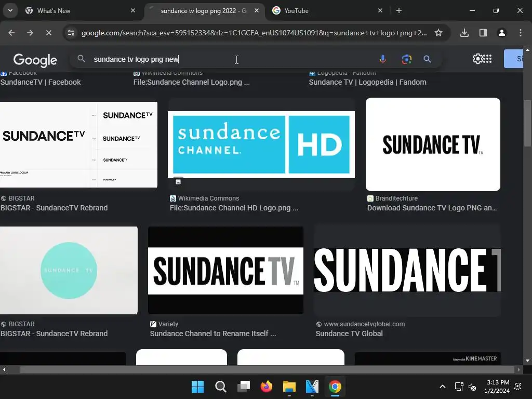Open blue Sundance Channel HD thumbnail
The height and width of the screenshot is (399, 532).
(x=261, y=144)
